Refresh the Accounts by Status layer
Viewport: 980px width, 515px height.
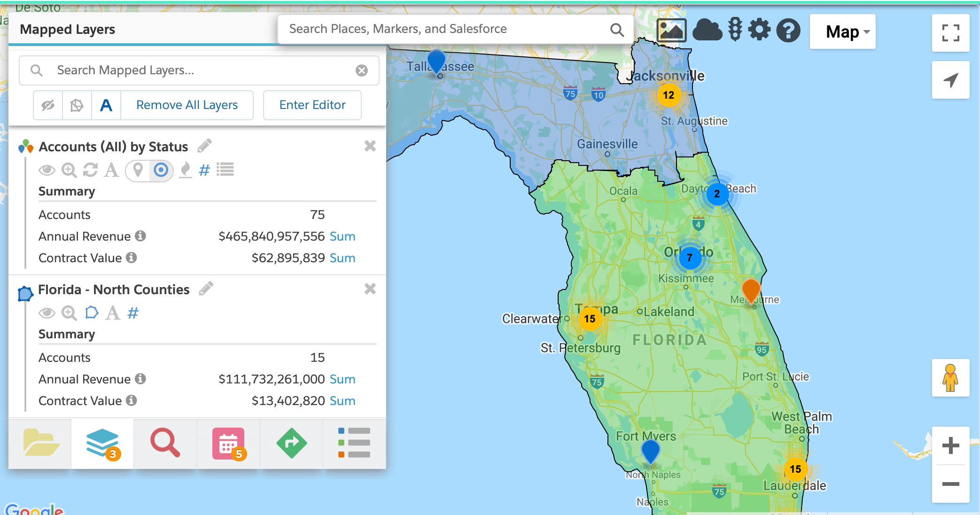90,170
